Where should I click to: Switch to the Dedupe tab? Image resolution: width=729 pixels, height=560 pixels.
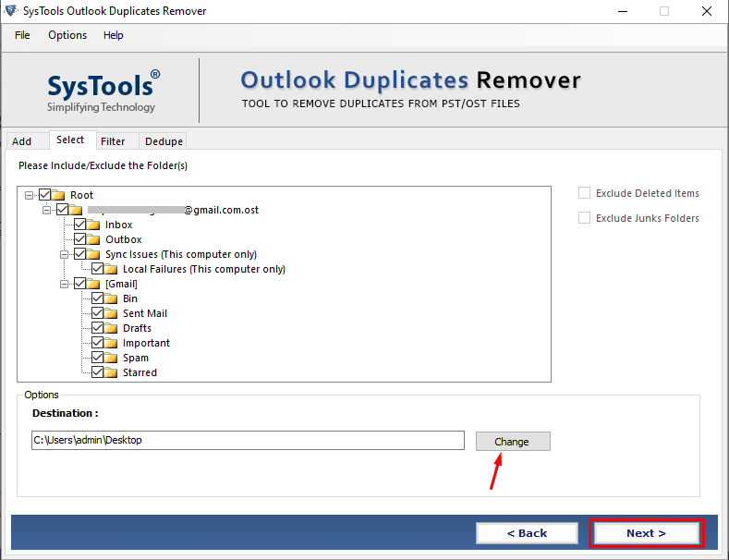[x=164, y=141]
